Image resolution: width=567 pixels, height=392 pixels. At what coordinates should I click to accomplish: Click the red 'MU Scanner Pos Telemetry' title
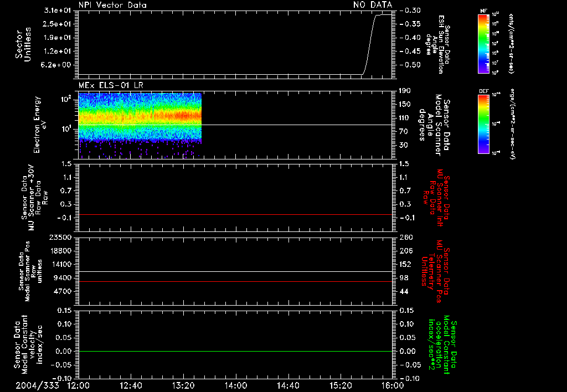[x=435, y=271]
